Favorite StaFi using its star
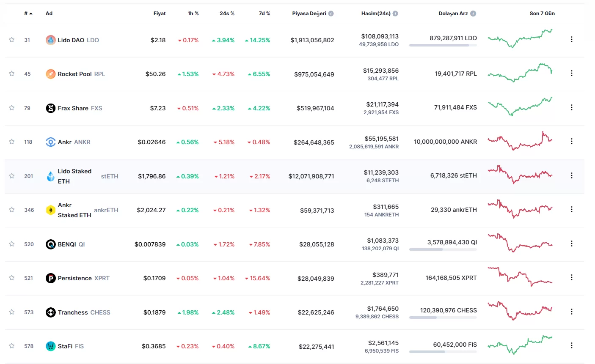This screenshot has width=595, height=364. click(12, 346)
